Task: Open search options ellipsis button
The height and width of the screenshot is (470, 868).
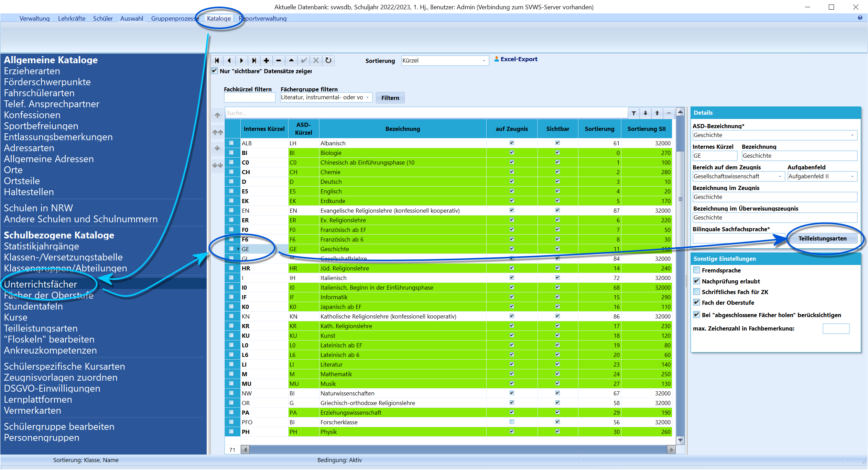Action: 669,113
